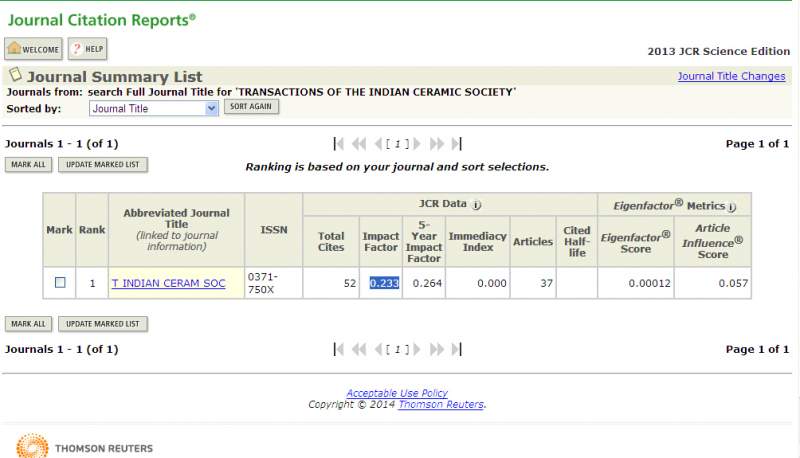Go to first page in top pagination
Screen dimensions: 800x458
(x=338, y=144)
